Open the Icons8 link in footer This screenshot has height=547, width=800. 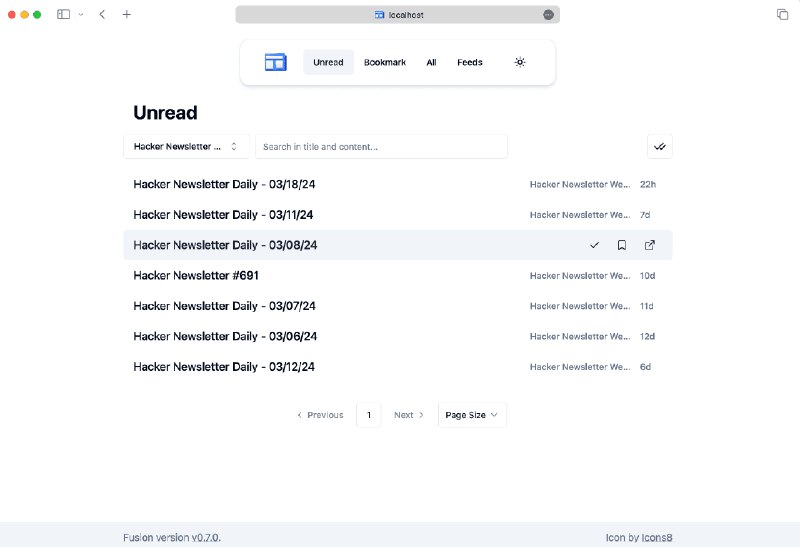click(653, 538)
